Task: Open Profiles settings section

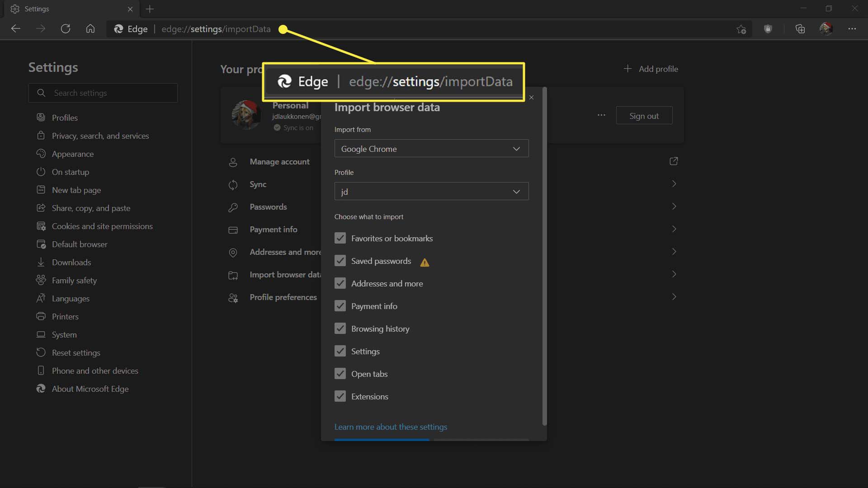Action: click(x=65, y=117)
